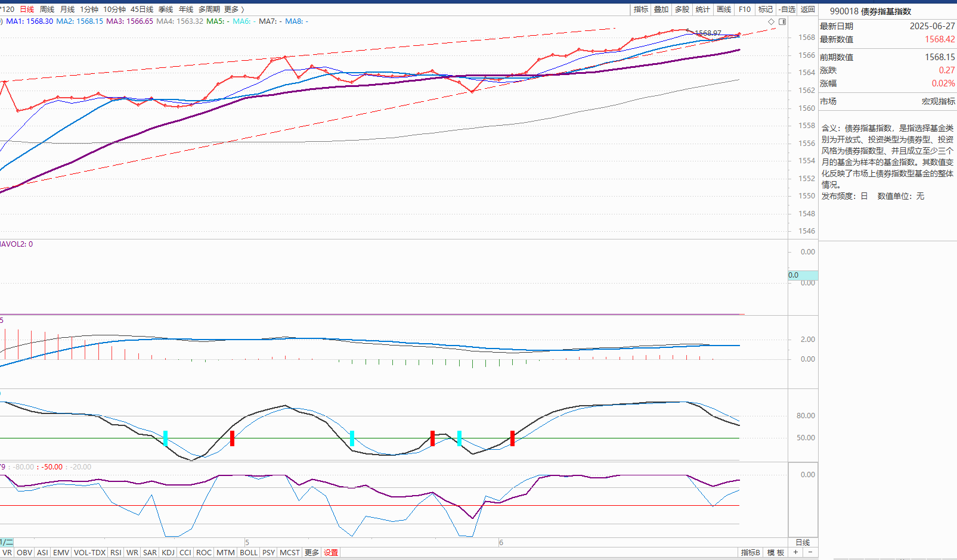The width and height of the screenshot is (957, 560).
Task: Switch to 周线 weekly period
Action: 47,10
